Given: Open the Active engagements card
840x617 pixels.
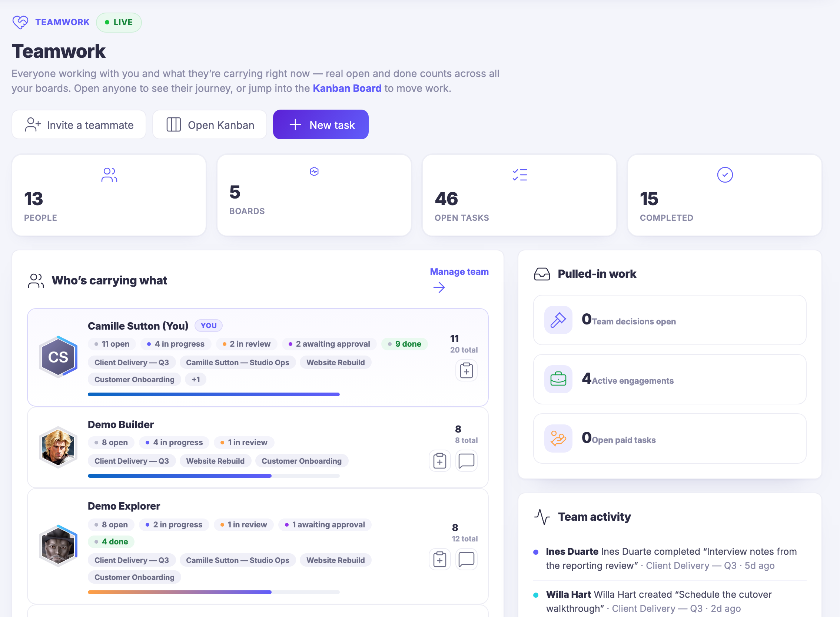Looking at the screenshot, I should pos(670,380).
